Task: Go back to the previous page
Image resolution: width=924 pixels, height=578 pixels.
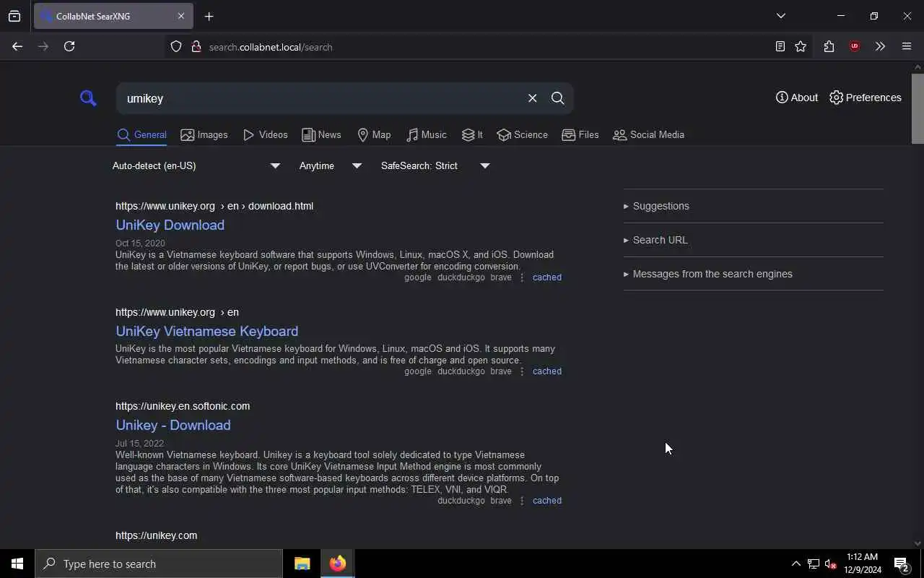Action: tap(17, 46)
